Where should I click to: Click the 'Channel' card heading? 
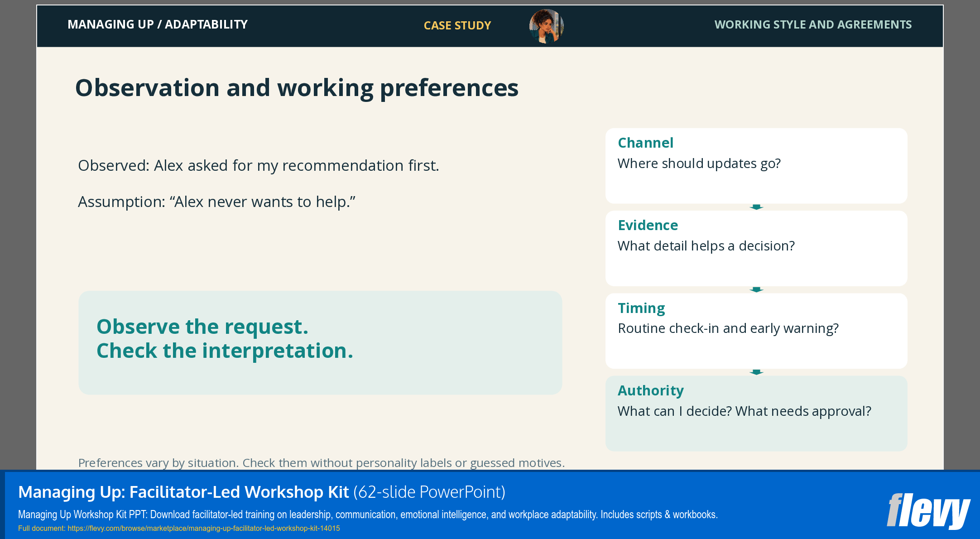point(645,143)
